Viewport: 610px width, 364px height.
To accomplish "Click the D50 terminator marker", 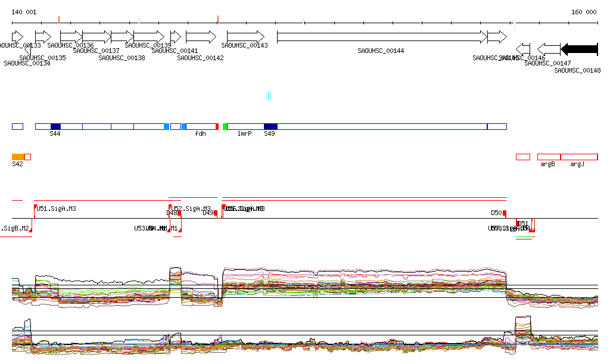I will pyautogui.click(x=496, y=213).
